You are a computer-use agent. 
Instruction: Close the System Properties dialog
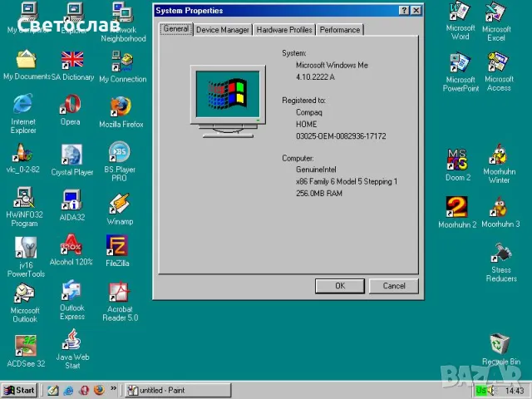(x=416, y=11)
